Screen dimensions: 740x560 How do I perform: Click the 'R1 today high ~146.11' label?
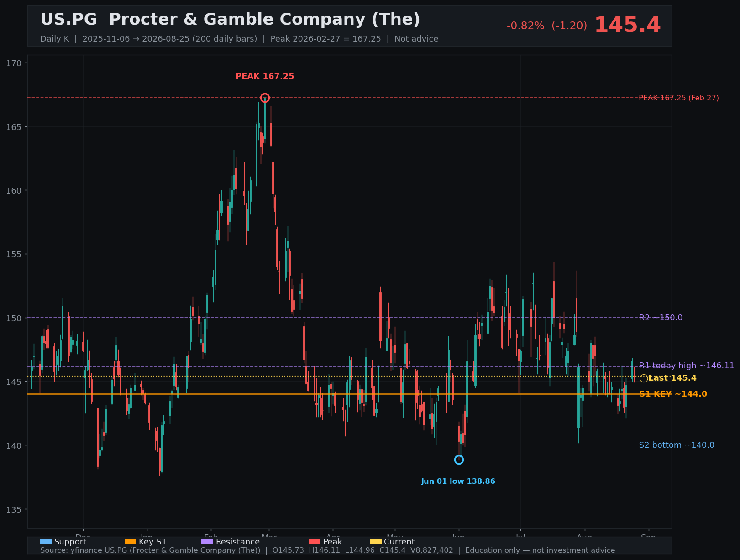[x=687, y=366]
